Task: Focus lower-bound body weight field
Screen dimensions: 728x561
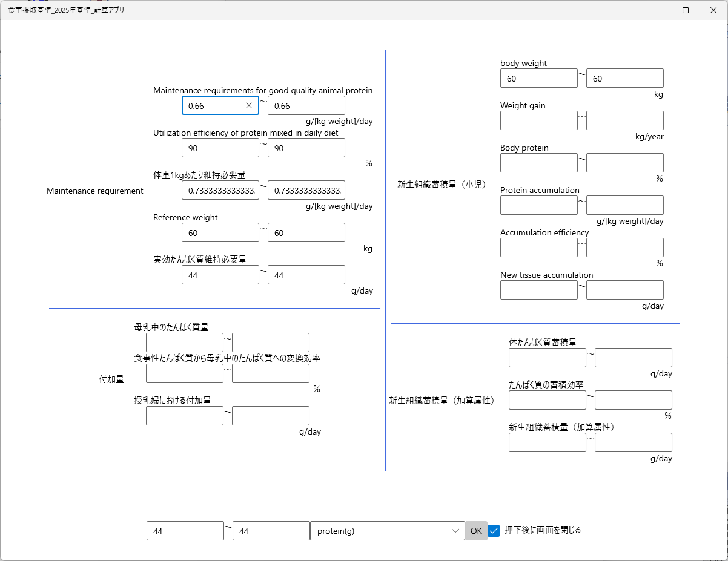Action: click(x=539, y=78)
